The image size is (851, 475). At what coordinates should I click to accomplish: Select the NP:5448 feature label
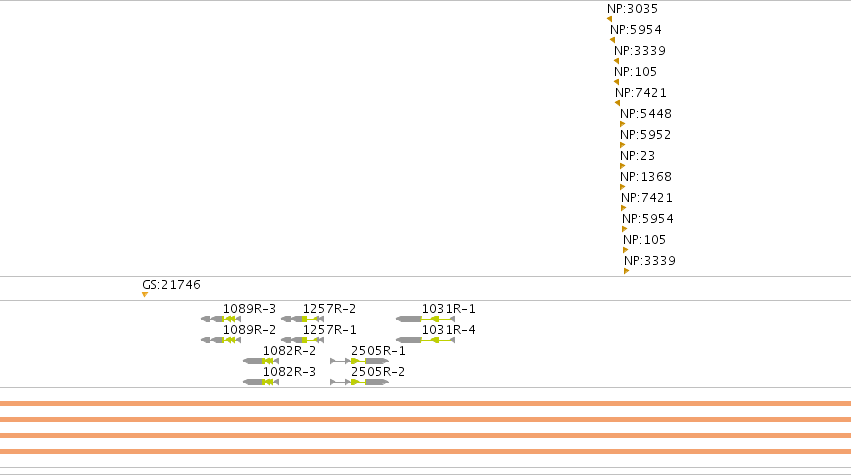(646, 114)
